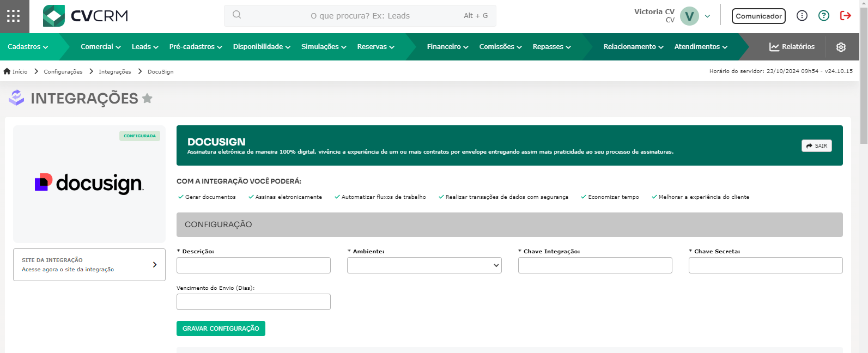Open the Comissões menu
Image resolution: width=868 pixels, height=353 pixels.
(x=500, y=47)
